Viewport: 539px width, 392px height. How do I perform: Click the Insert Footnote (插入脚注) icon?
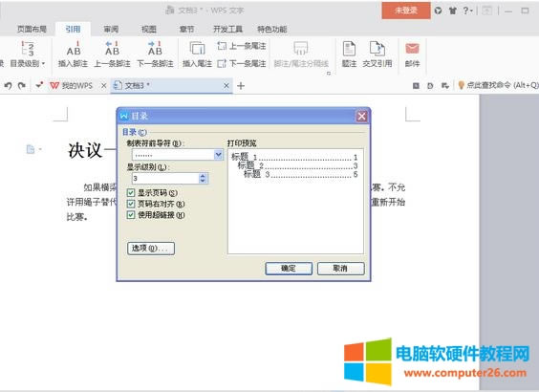[74, 48]
